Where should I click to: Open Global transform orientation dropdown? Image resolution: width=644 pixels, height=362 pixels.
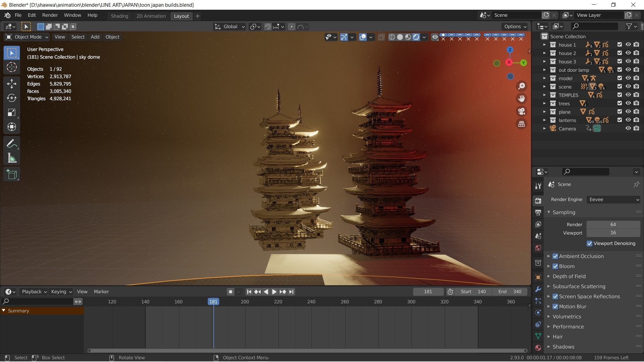point(230,27)
